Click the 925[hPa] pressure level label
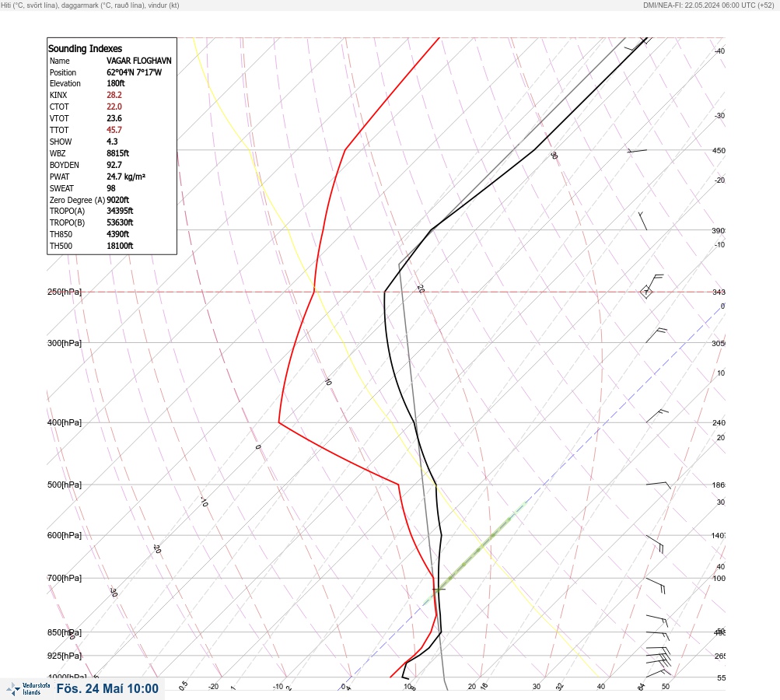The width and height of the screenshot is (780, 700). [65, 656]
